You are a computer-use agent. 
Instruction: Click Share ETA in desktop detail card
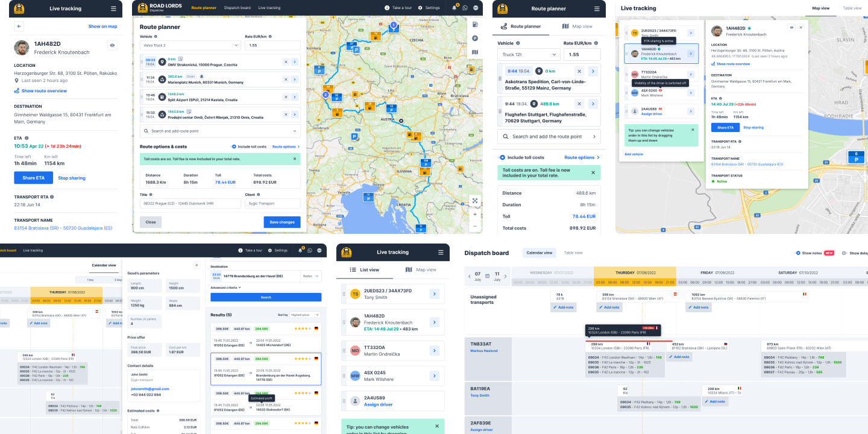coord(725,127)
